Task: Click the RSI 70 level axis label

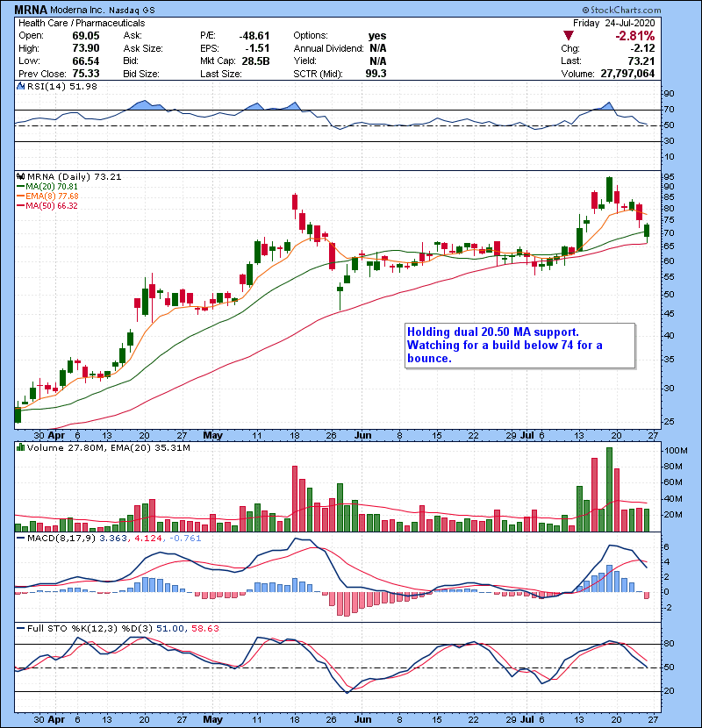Action: [x=670, y=109]
